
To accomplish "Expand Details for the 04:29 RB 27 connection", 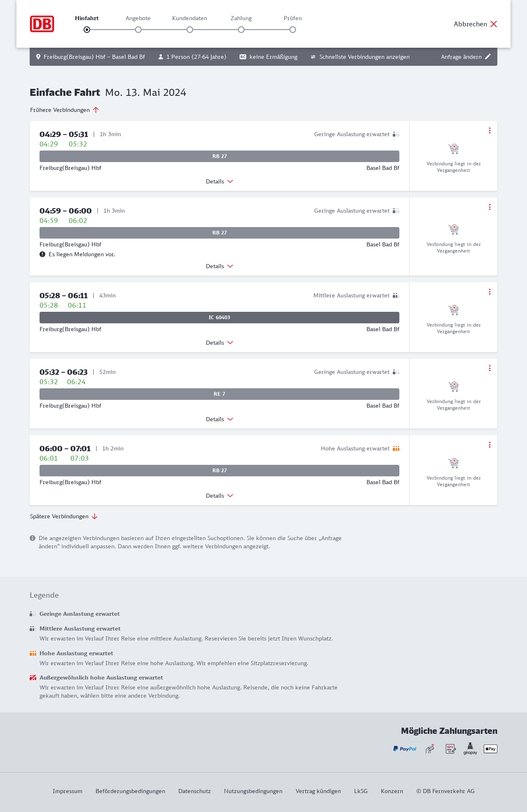I will [x=219, y=181].
